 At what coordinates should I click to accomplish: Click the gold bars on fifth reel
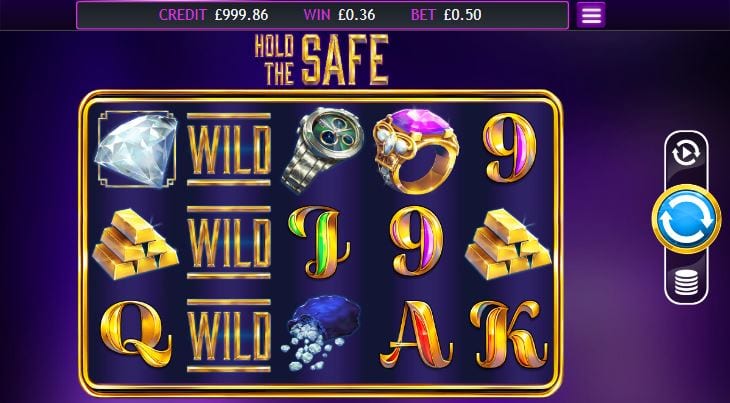(x=508, y=243)
